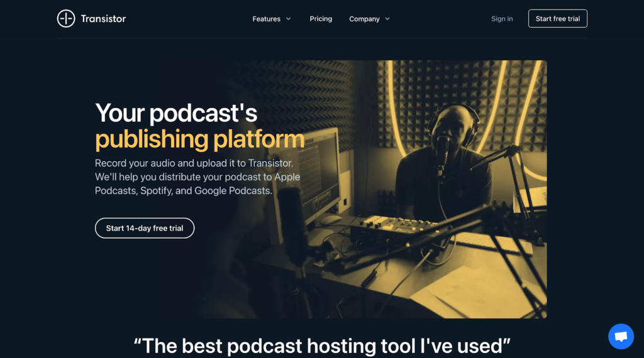Click the 'Podcasts, Spotify, and Google Podcasts' line
This screenshot has width=644, height=358.
pyautogui.click(x=184, y=191)
